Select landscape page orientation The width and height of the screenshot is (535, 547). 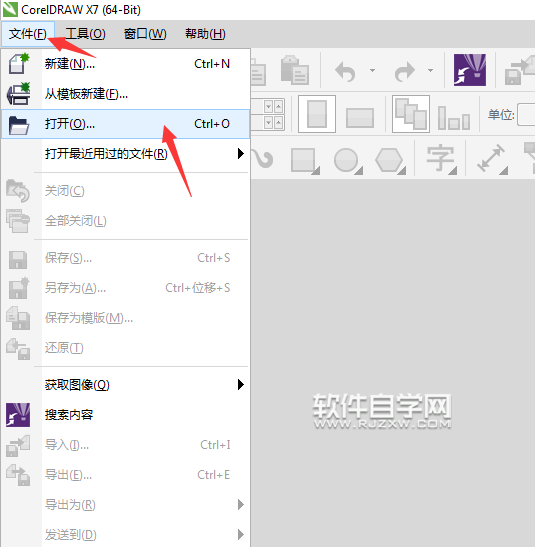pos(360,118)
